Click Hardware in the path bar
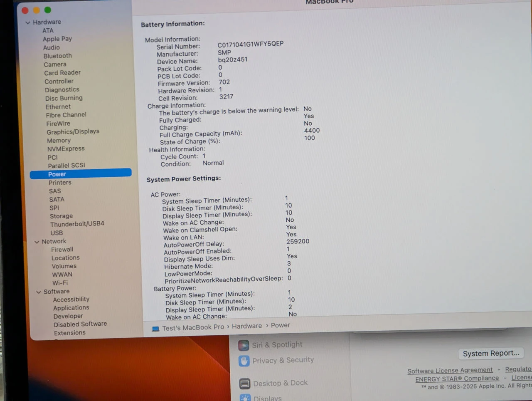 point(247,326)
